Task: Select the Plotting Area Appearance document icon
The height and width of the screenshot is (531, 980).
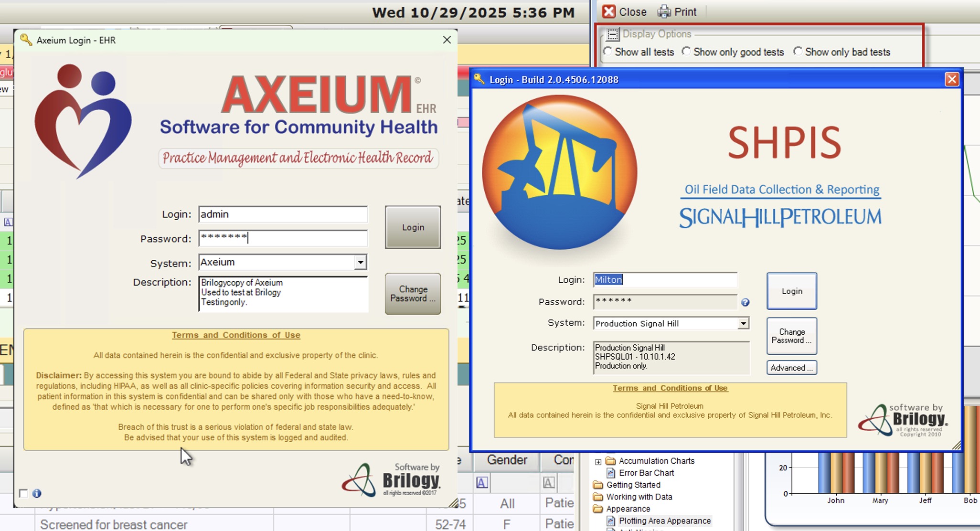Action: 611,521
